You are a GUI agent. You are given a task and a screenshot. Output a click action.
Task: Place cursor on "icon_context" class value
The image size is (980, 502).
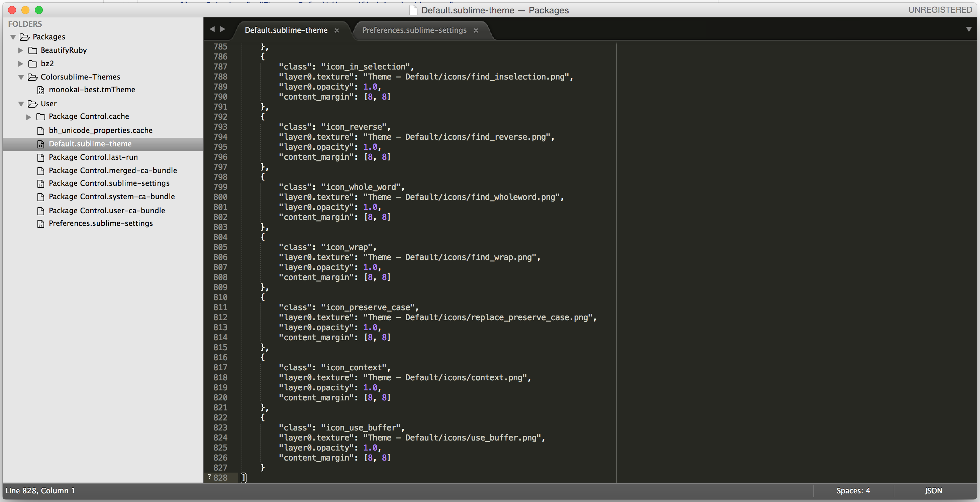coord(354,368)
